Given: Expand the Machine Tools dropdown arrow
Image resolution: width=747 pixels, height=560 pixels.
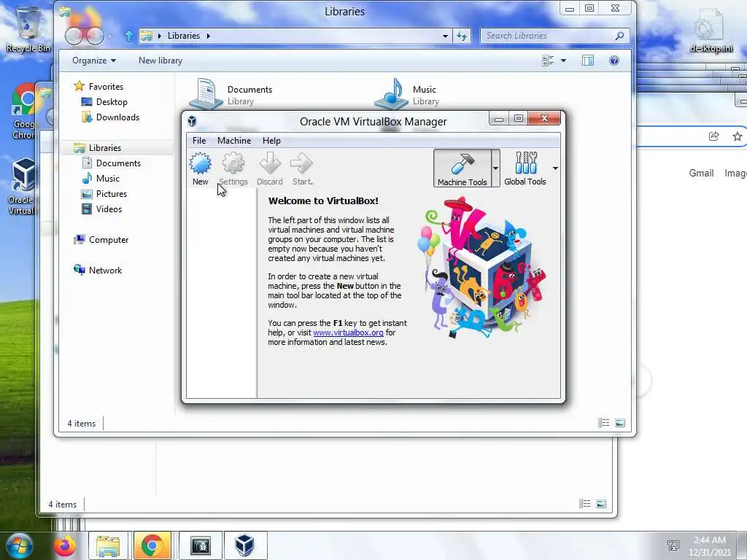Looking at the screenshot, I should pyautogui.click(x=495, y=168).
